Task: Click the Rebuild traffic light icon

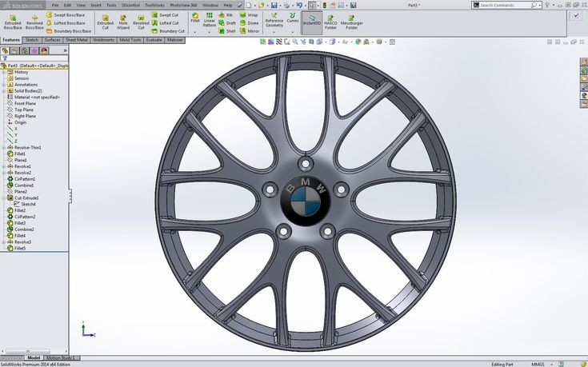Action: (324, 6)
